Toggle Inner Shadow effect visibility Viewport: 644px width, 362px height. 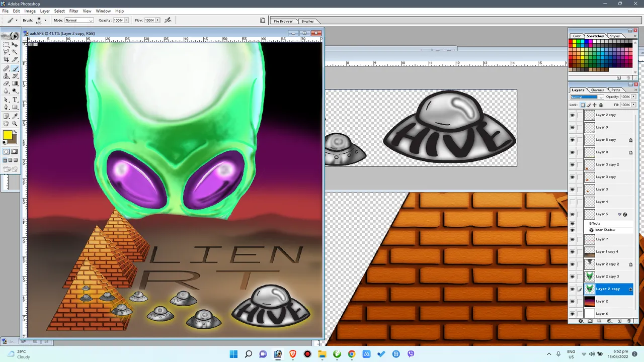point(572,230)
